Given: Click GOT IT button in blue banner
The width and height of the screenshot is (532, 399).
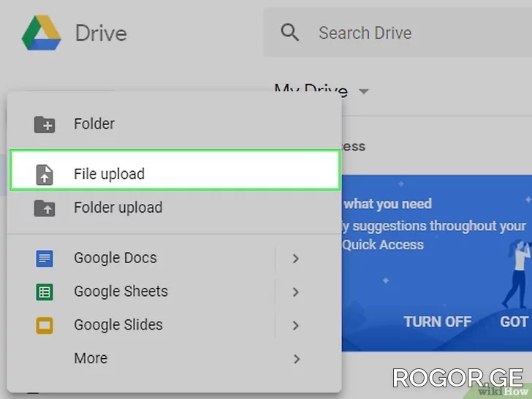Looking at the screenshot, I should point(516,322).
